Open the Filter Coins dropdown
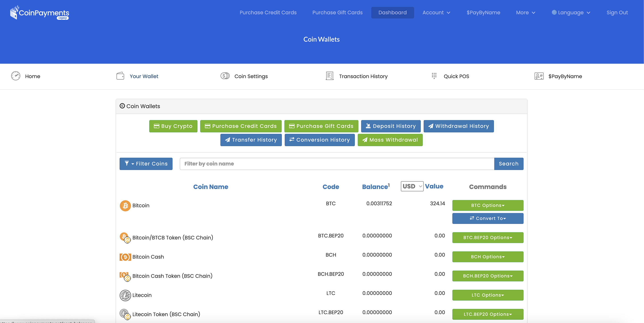 (x=146, y=164)
